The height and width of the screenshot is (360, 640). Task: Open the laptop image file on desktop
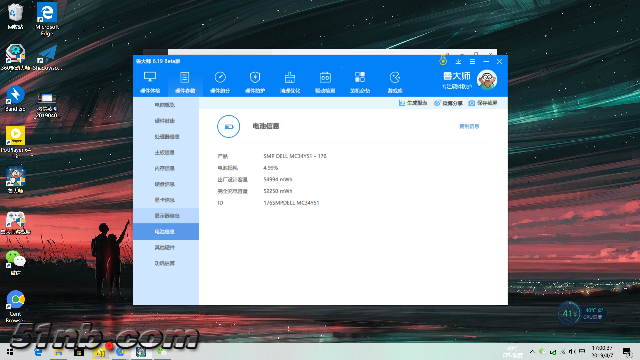pyautogui.click(x=47, y=105)
